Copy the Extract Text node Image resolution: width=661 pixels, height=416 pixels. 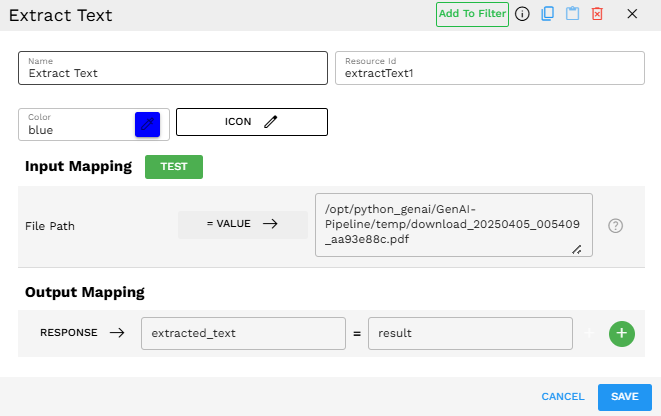547,14
